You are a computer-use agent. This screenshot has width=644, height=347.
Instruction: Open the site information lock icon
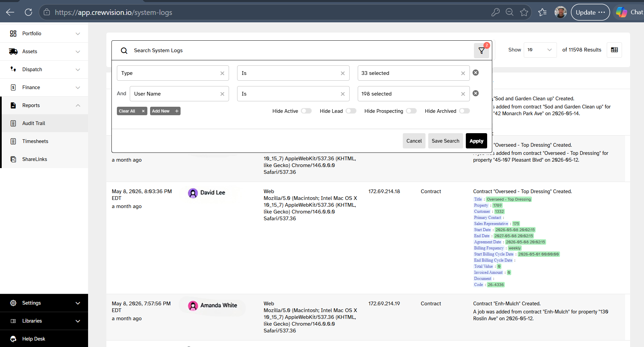[47, 12]
